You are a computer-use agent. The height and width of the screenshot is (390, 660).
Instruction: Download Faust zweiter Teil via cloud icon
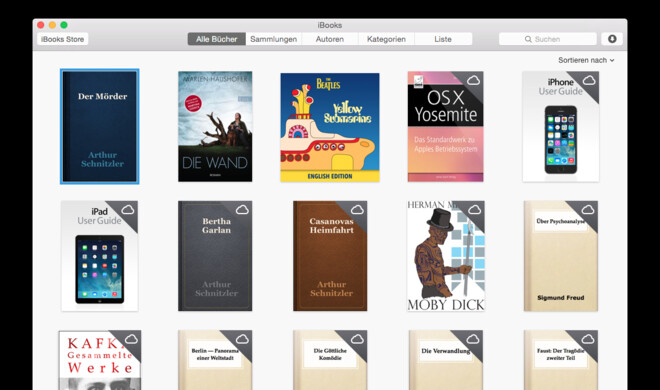(588, 339)
